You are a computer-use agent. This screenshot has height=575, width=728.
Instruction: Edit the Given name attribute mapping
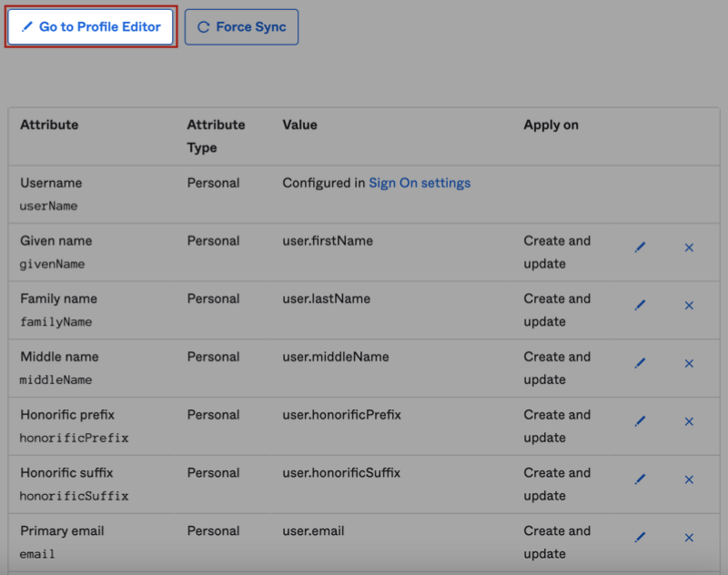641,247
